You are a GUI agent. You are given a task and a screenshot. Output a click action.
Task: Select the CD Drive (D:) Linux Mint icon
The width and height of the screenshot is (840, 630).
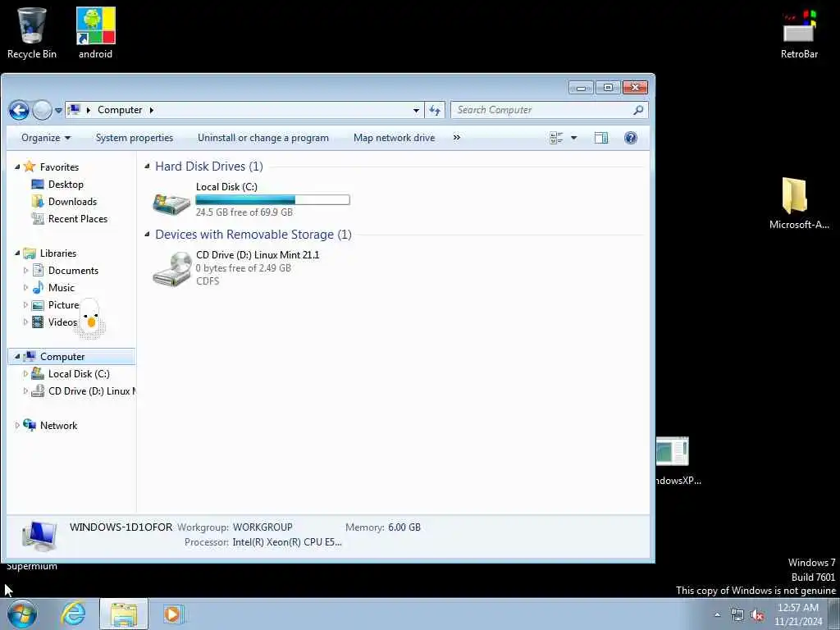[171, 269]
